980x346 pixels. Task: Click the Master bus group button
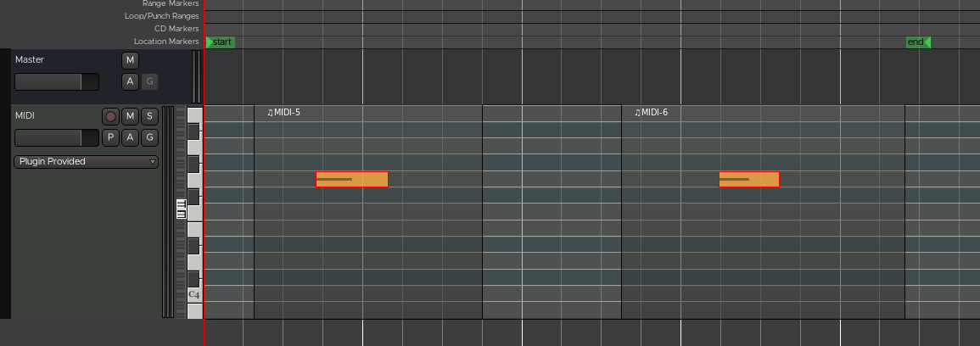pyautogui.click(x=149, y=81)
